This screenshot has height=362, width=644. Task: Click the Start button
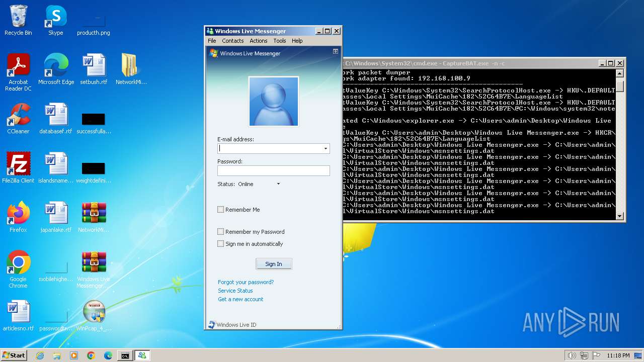pyautogui.click(x=14, y=355)
